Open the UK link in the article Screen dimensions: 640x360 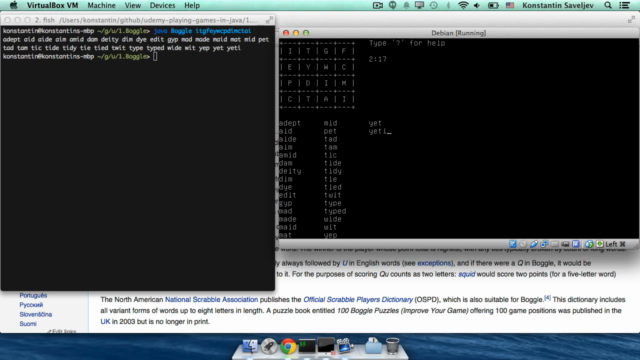105,322
